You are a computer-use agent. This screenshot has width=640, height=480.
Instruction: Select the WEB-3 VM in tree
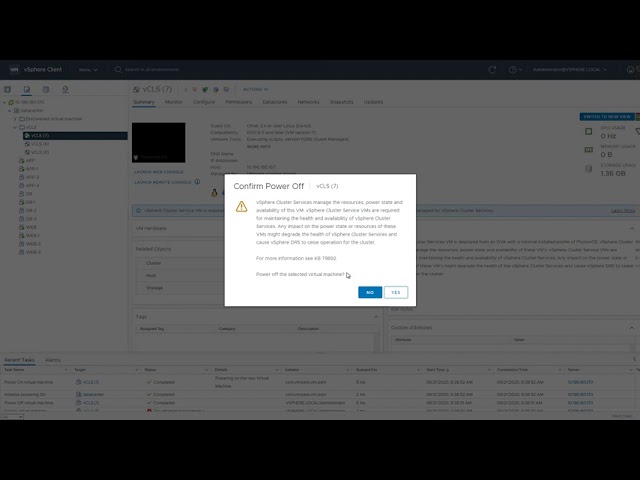33,252
